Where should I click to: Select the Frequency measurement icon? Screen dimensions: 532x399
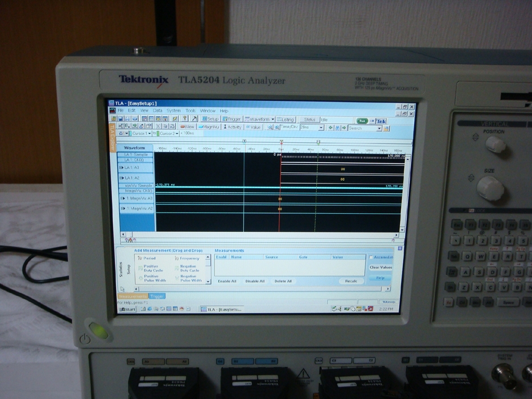[176, 258]
